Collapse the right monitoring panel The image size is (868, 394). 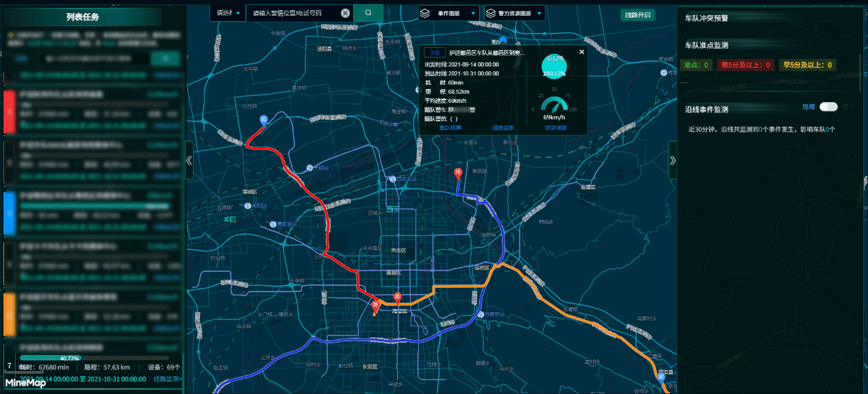point(672,160)
